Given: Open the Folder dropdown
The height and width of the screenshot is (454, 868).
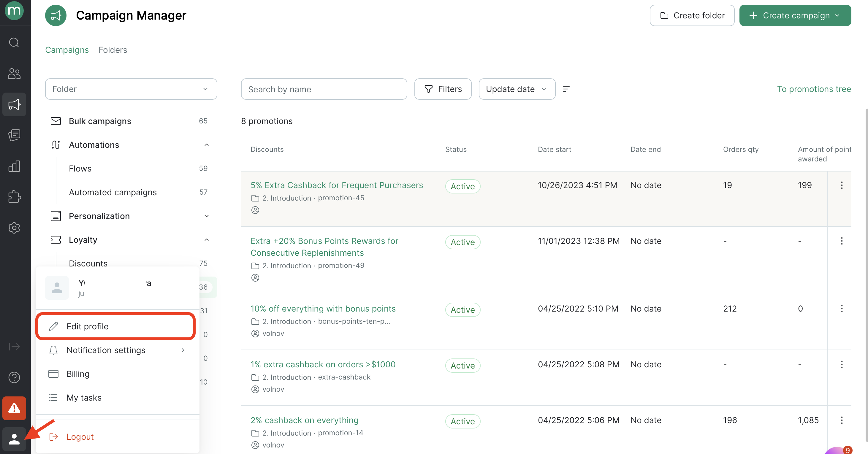Looking at the screenshot, I should point(131,89).
